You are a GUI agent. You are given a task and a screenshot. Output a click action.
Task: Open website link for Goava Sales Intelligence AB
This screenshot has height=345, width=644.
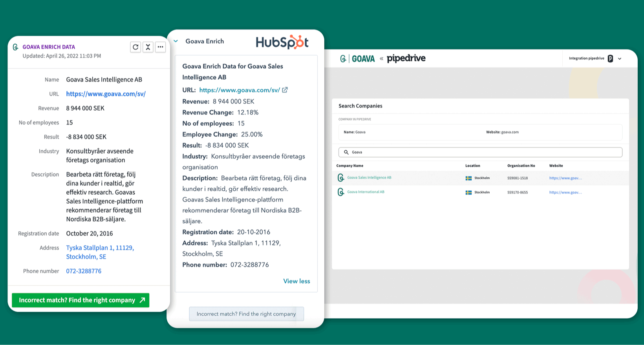[565, 178]
